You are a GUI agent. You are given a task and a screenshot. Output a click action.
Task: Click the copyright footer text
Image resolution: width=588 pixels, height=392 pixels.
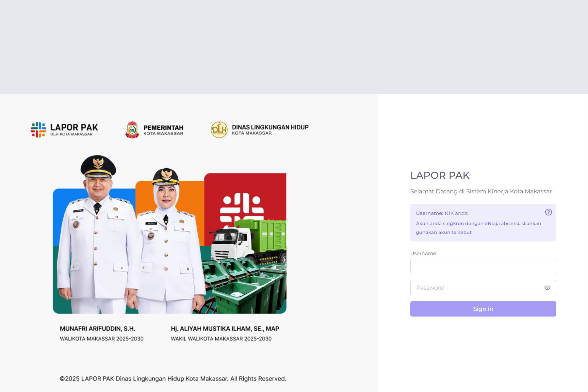(x=173, y=379)
